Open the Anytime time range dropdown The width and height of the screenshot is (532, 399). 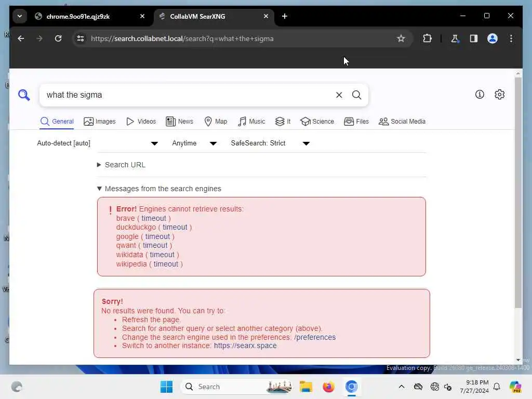point(194,143)
